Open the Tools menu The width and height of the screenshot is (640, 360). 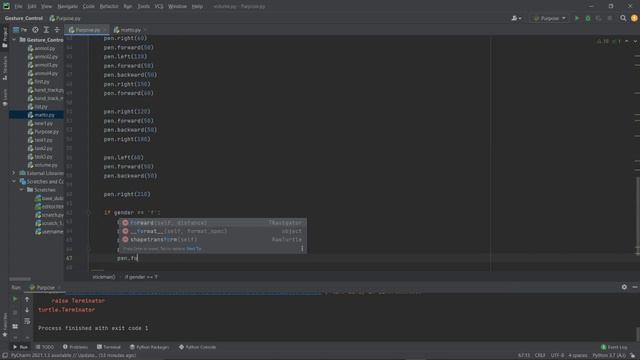[x=143, y=7]
